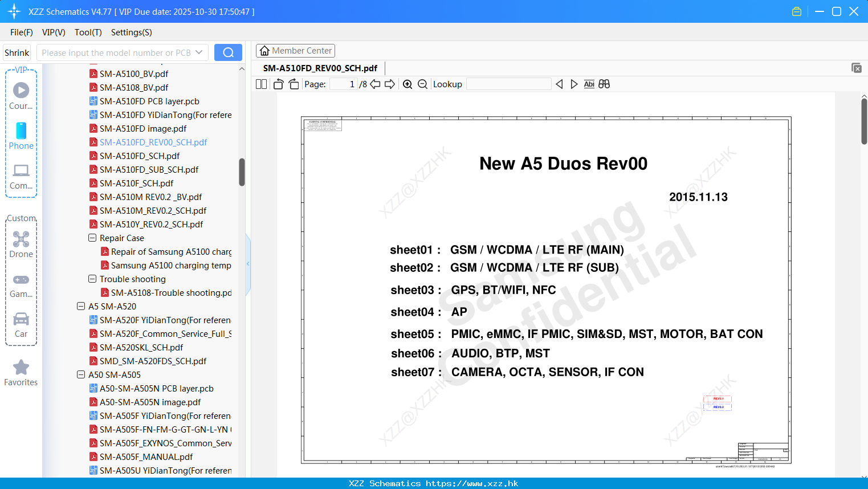868x489 pixels.
Task: Open SM-A5108_BV.pdf
Action: click(x=134, y=87)
